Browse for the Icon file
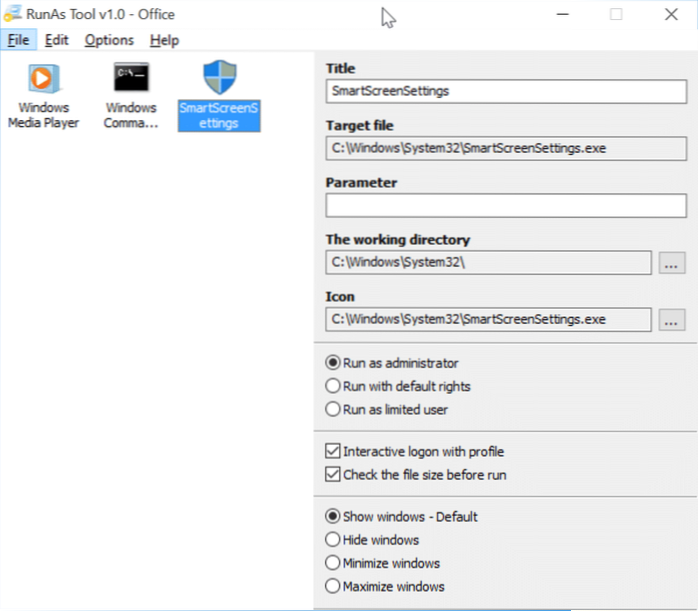Viewport: 698px width, 611px height. pos(672,320)
